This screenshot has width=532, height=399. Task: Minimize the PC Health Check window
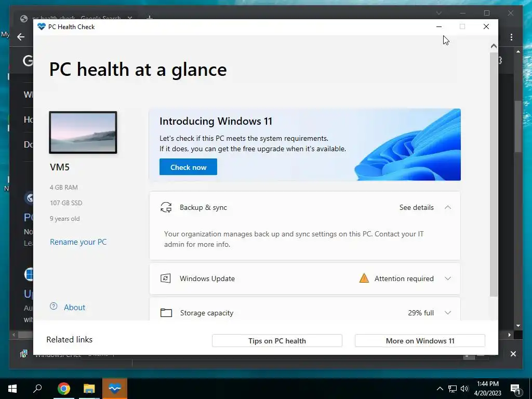pos(438,26)
